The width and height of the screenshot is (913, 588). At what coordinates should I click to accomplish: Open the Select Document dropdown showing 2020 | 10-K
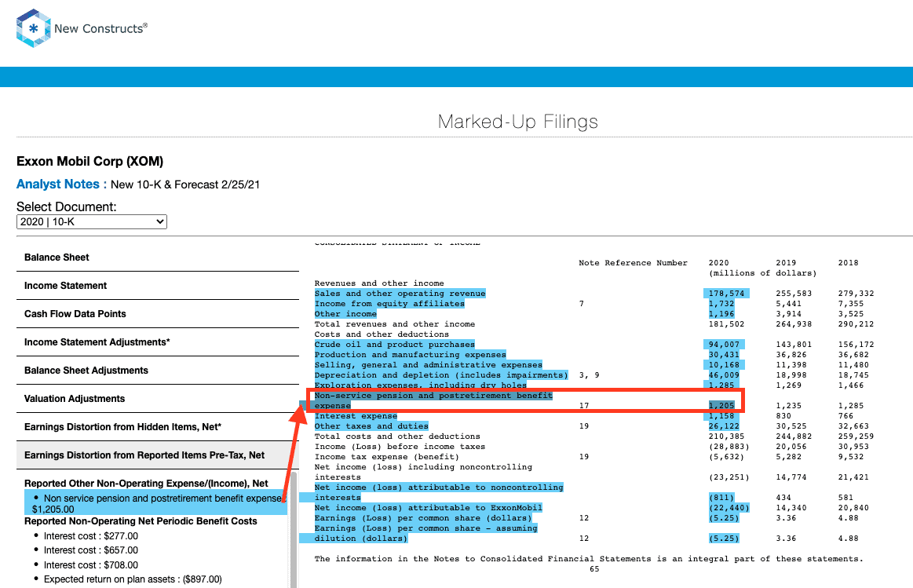click(91, 222)
